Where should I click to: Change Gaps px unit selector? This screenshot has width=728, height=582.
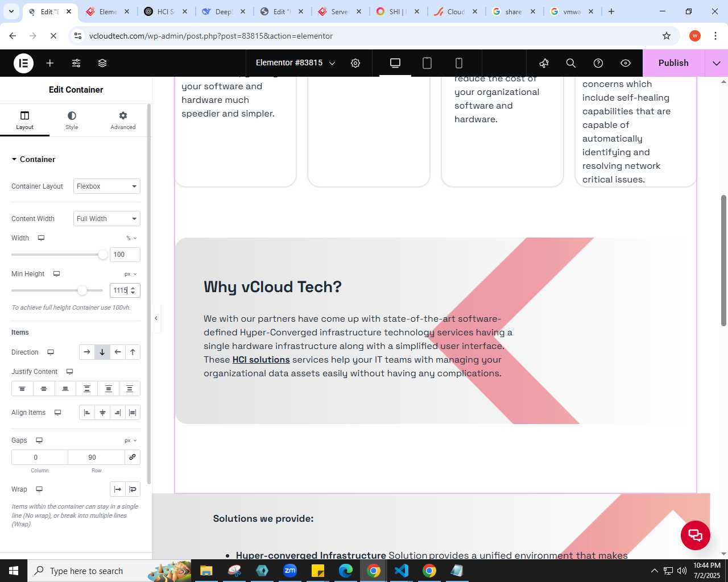coord(131,440)
